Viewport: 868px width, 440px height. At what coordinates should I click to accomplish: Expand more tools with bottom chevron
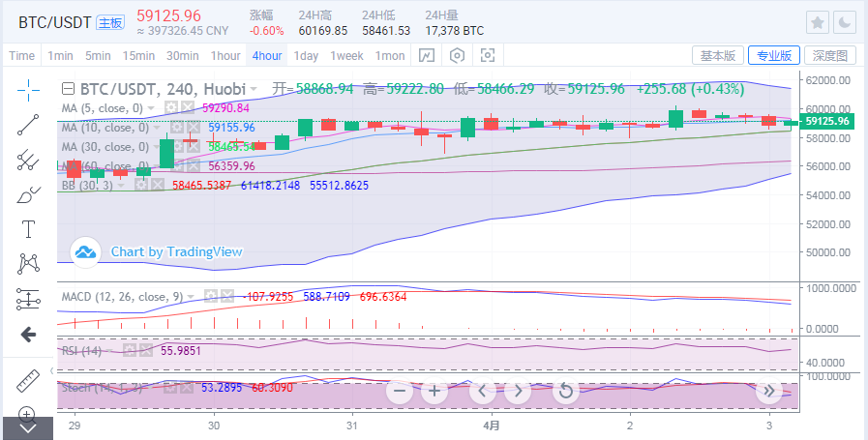tap(27, 428)
